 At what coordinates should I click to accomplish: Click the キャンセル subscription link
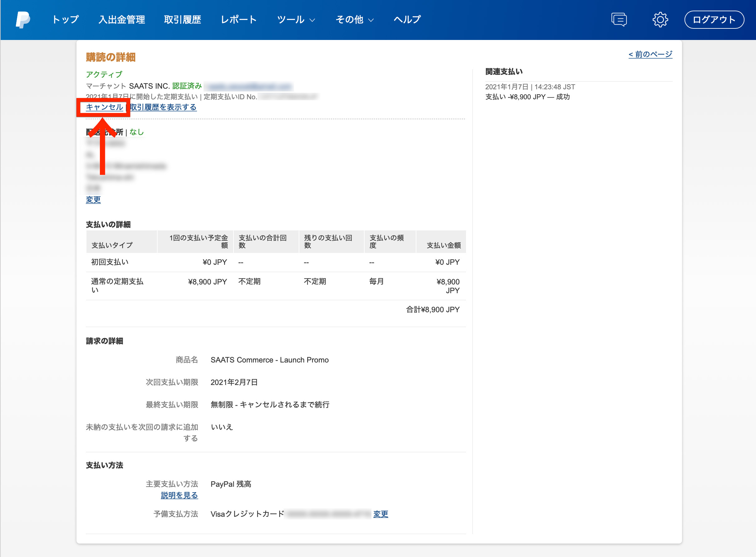[104, 107]
